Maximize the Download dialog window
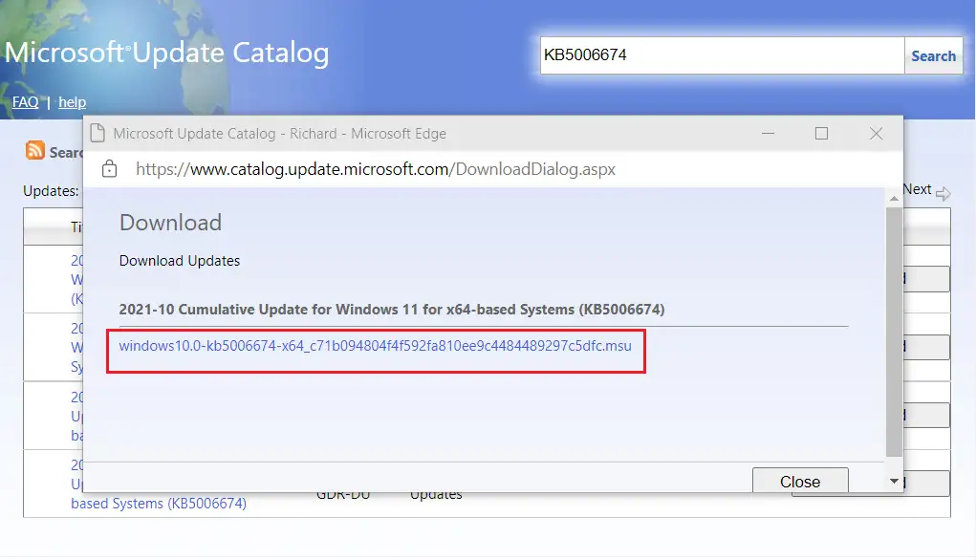Viewport: 976px width, 560px height. 822,133
